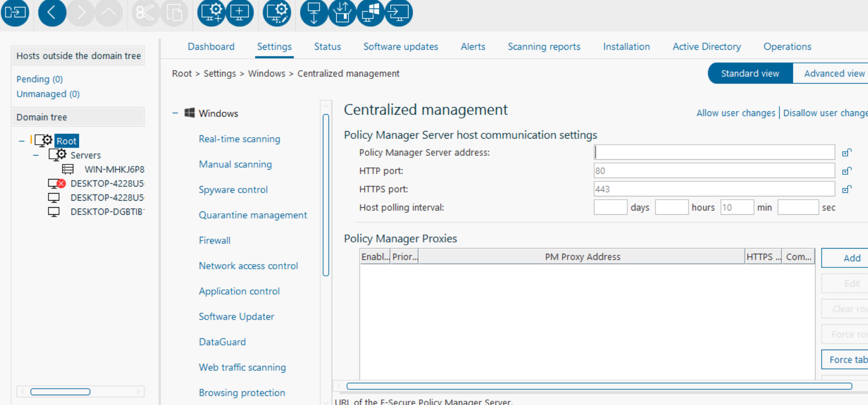Open Real-time scanning settings
The height and width of the screenshot is (405, 868).
coord(239,139)
